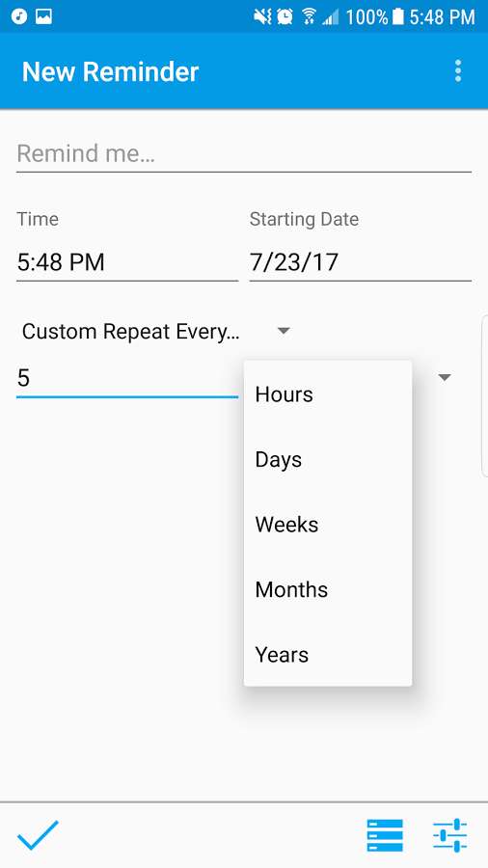The height and width of the screenshot is (868, 488).
Task: Tap the muted sound status icon
Action: (262, 16)
